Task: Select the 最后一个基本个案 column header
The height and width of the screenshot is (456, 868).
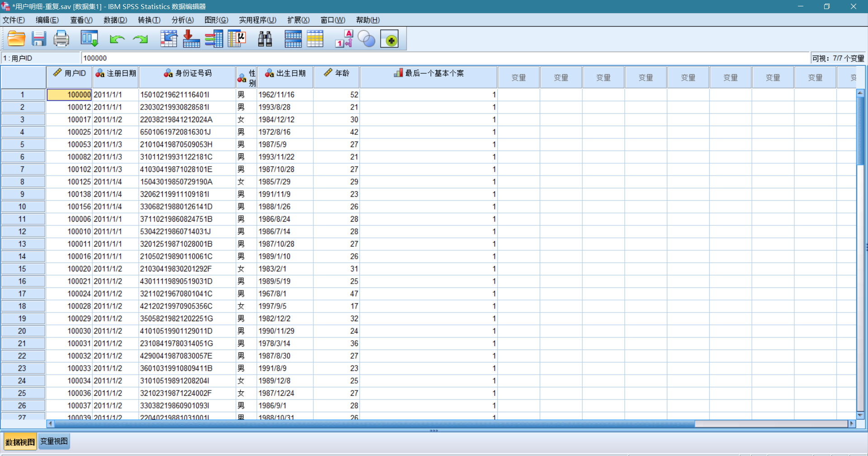Action: tap(429, 77)
